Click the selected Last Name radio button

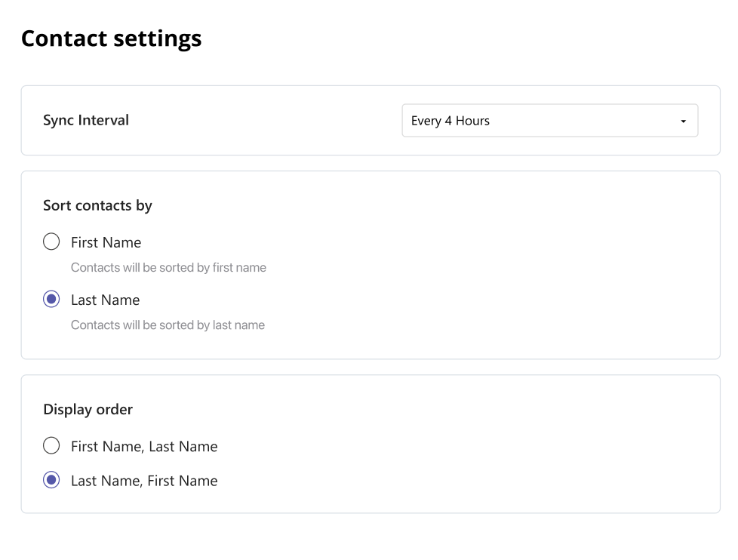click(51, 299)
